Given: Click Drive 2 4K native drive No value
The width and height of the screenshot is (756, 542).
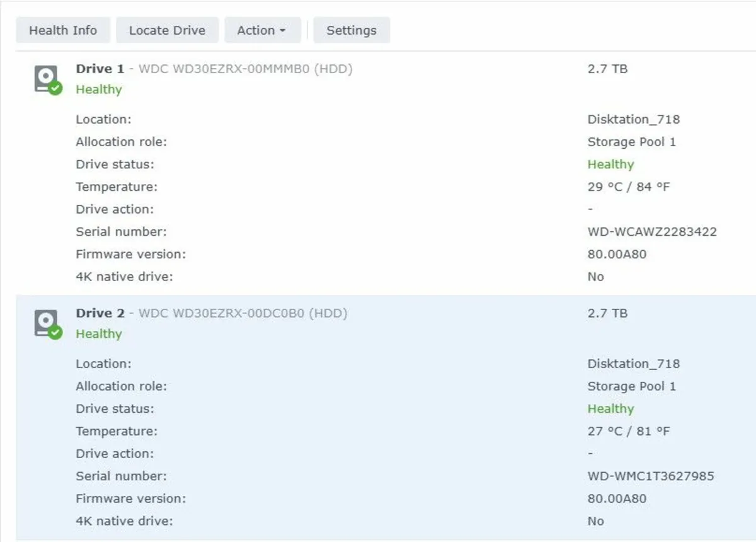Looking at the screenshot, I should pos(595,521).
